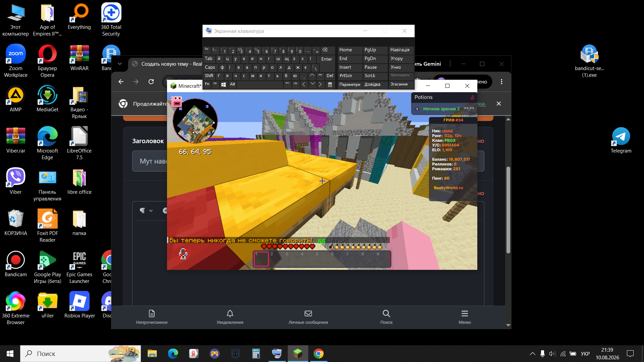Open the forum Меню tab
This screenshot has width=644, height=362.
(x=465, y=317)
